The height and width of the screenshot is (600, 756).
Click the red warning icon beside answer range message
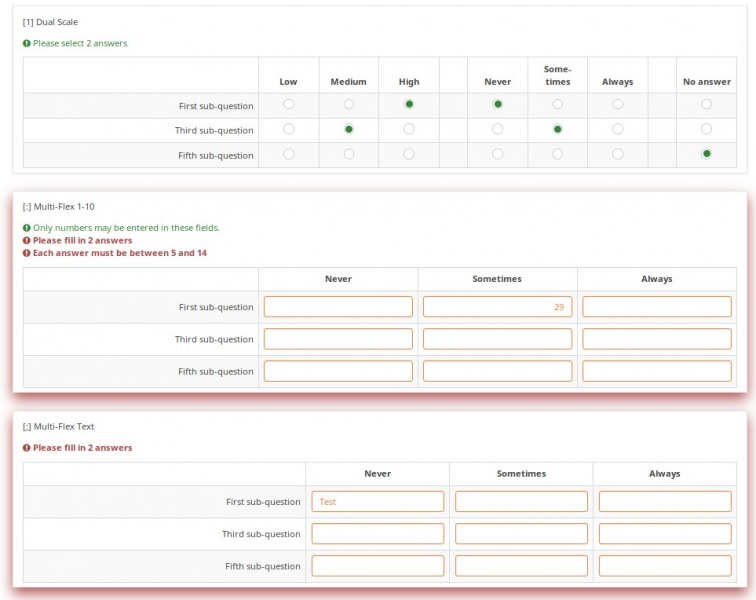pos(27,253)
